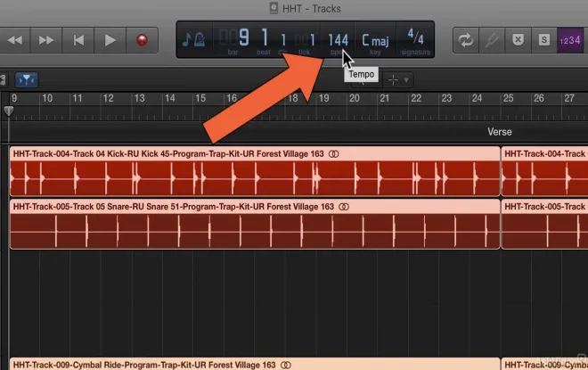Viewport: 588px width, 370px height.
Task: Click the 144 tempo value
Action: 337,40
